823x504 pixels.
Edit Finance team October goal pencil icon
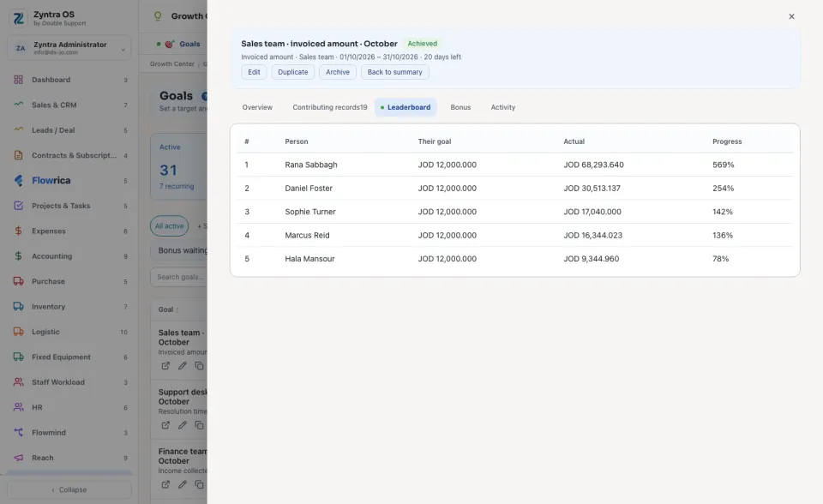182,484
